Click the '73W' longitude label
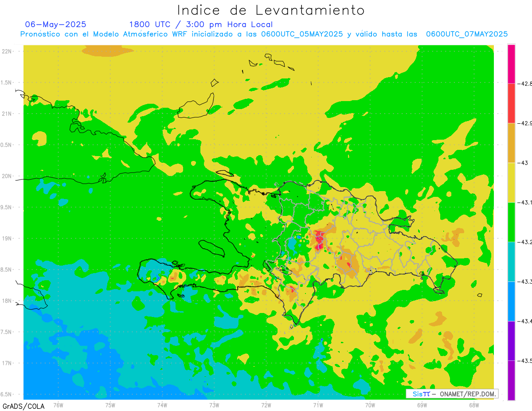This screenshot has height=411, width=532. [x=214, y=404]
